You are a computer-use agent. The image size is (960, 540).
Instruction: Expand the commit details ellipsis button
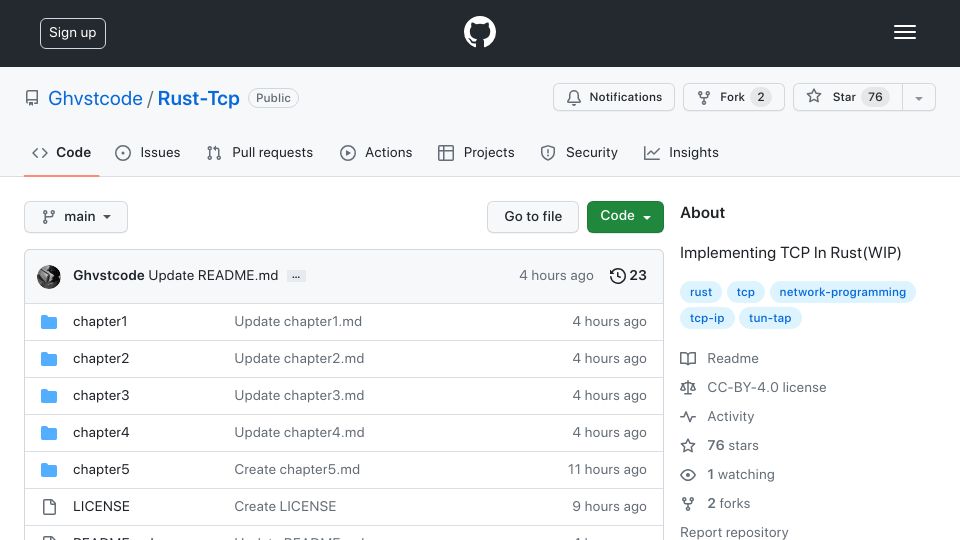pos(296,276)
